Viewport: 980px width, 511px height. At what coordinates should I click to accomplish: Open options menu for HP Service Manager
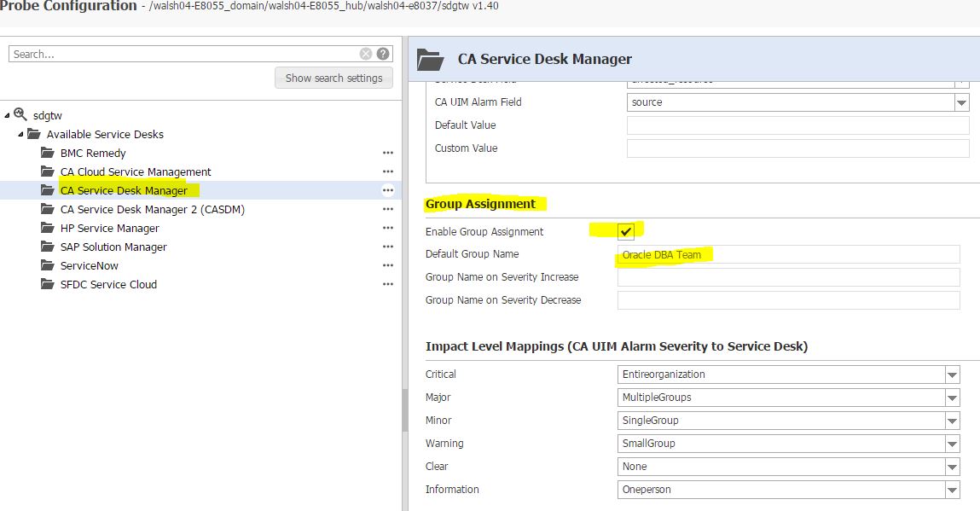tap(388, 228)
